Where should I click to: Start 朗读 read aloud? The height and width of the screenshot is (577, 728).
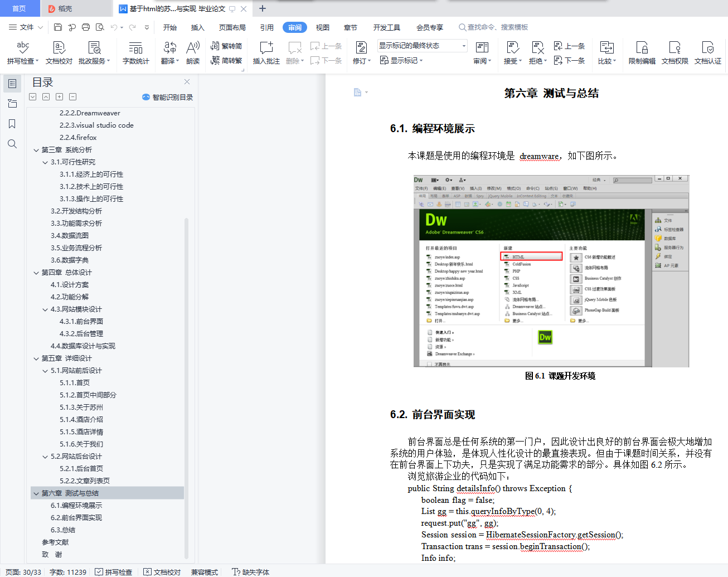tap(193, 53)
